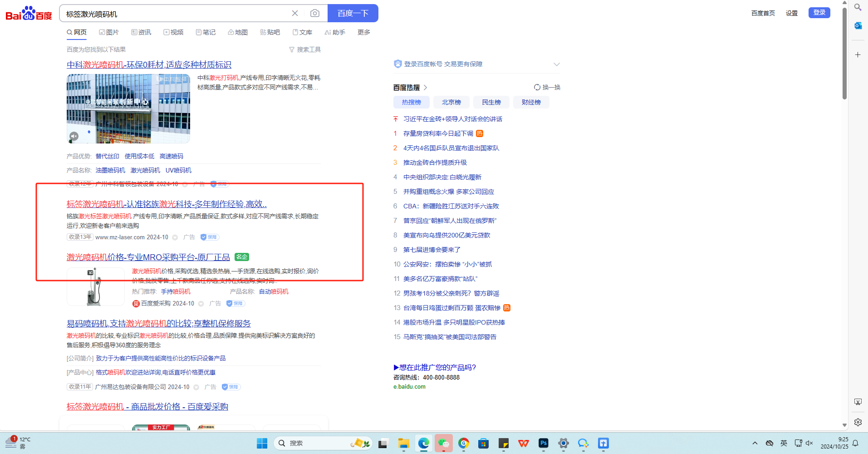Select the 北京榜 hot list tab
The image size is (868, 454).
coord(451,102)
